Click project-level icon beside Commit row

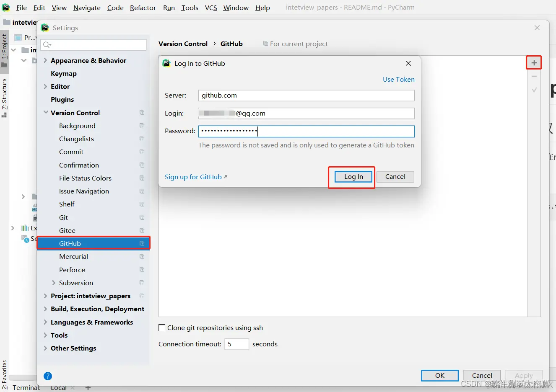pyautogui.click(x=142, y=152)
